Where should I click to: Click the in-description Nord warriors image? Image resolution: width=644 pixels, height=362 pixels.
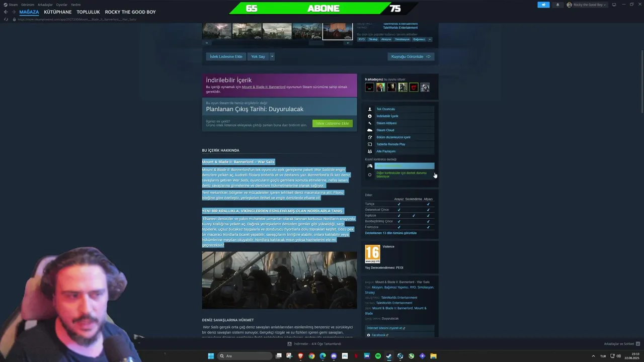[279, 280]
